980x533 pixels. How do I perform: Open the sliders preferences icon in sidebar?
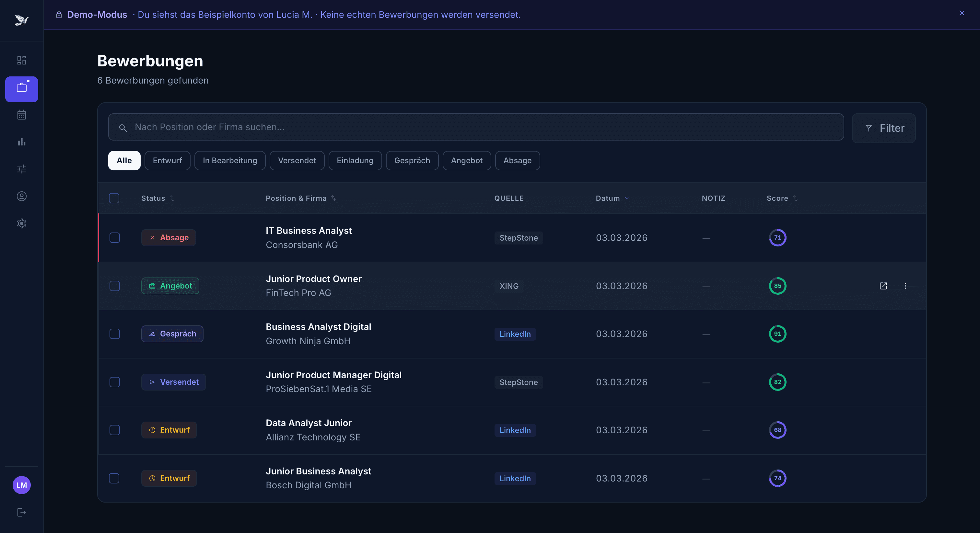point(22,169)
